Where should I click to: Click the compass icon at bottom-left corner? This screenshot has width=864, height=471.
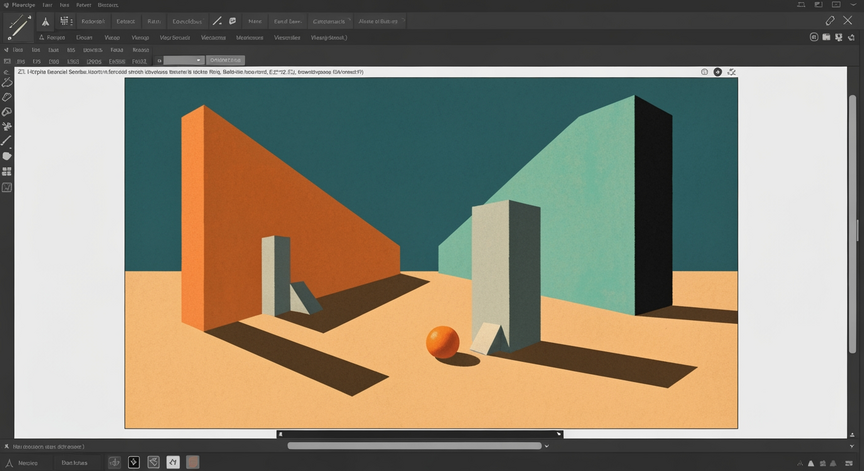[x=8, y=463]
